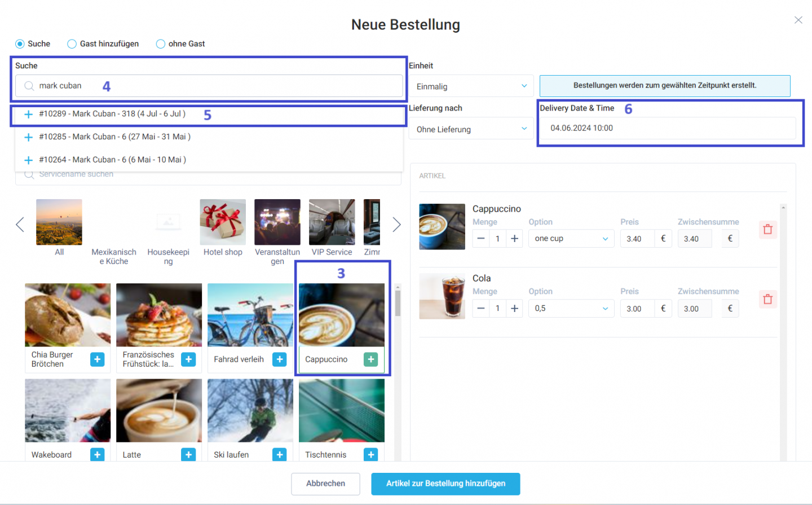Choose the ohne Gast radio option
812x505 pixels.
pyautogui.click(x=161, y=44)
